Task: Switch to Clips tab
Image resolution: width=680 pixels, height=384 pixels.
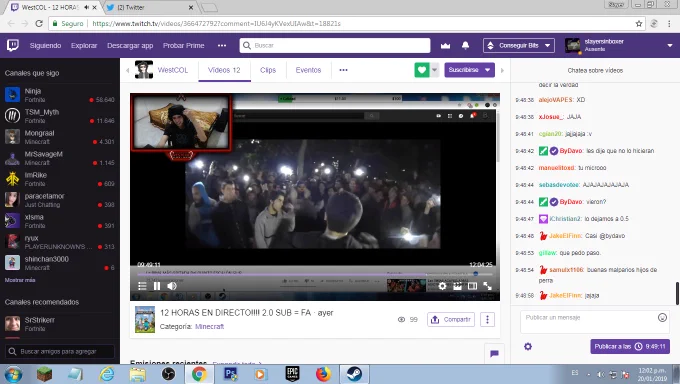Action: click(268, 70)
